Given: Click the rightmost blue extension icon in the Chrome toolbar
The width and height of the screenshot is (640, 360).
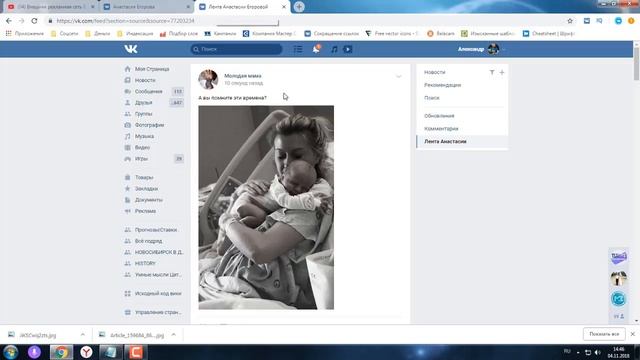Looking at the screenshot, I should 618,21.
